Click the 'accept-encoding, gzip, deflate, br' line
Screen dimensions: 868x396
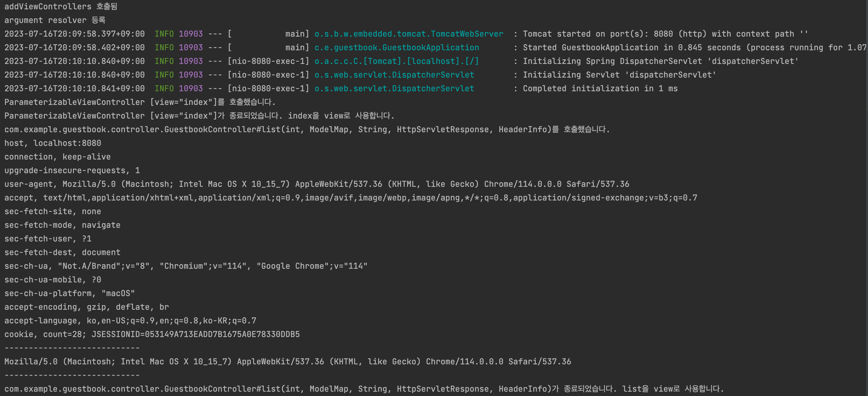pos(87,307)
